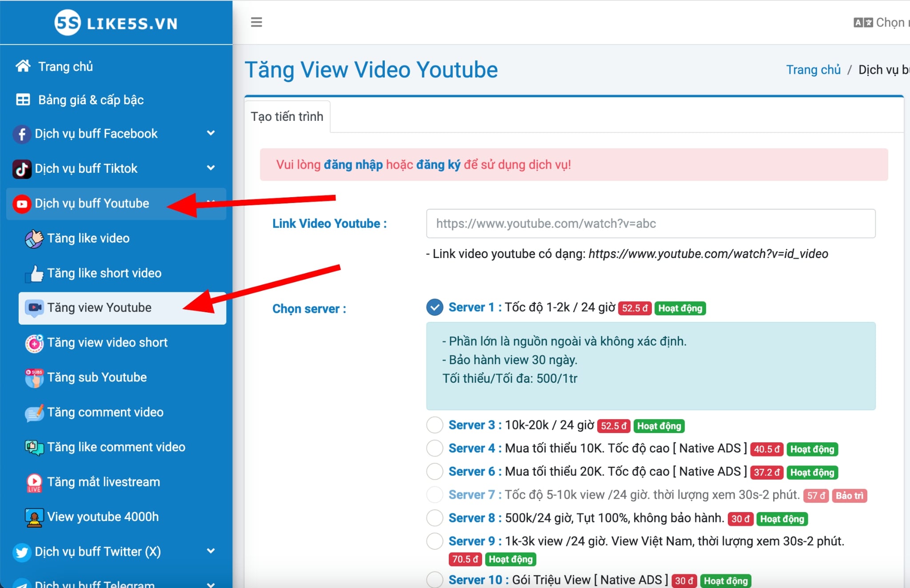
Task: Open the Trang chủ breadcrumb link
Action: (x=813, y=70)
